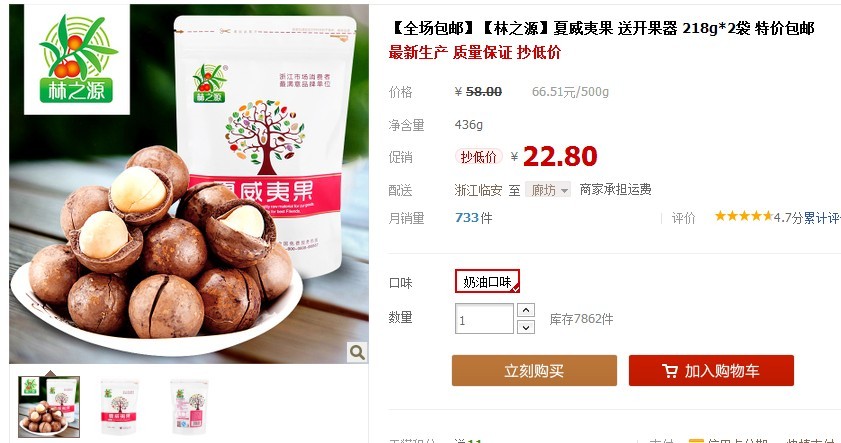Select second thumbnail showing bag front
841x443 pixels.
point(119,407)
